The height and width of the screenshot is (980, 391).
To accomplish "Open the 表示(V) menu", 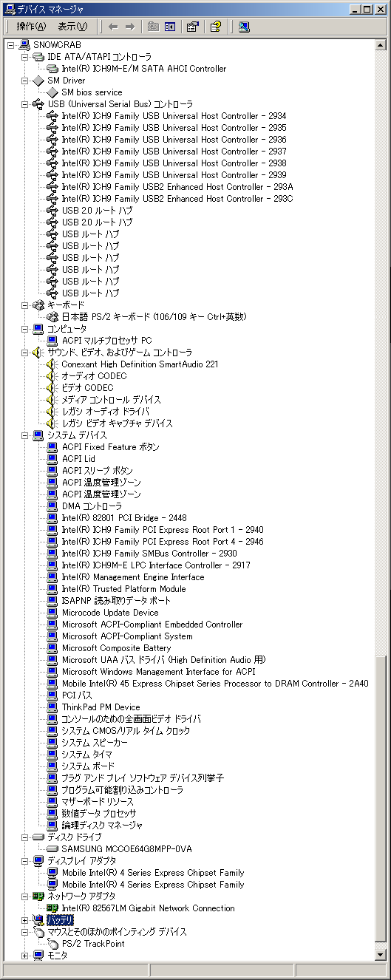I will click(x=72, y=27).
